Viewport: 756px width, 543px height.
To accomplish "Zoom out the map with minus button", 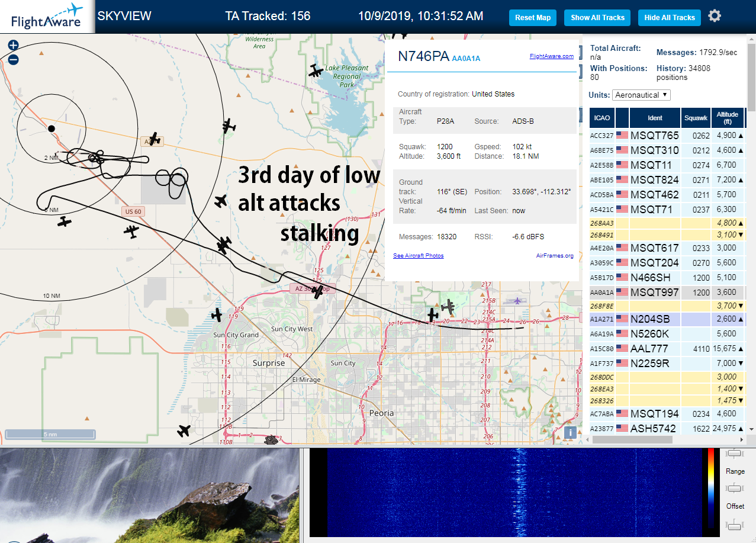I will 14,59.
